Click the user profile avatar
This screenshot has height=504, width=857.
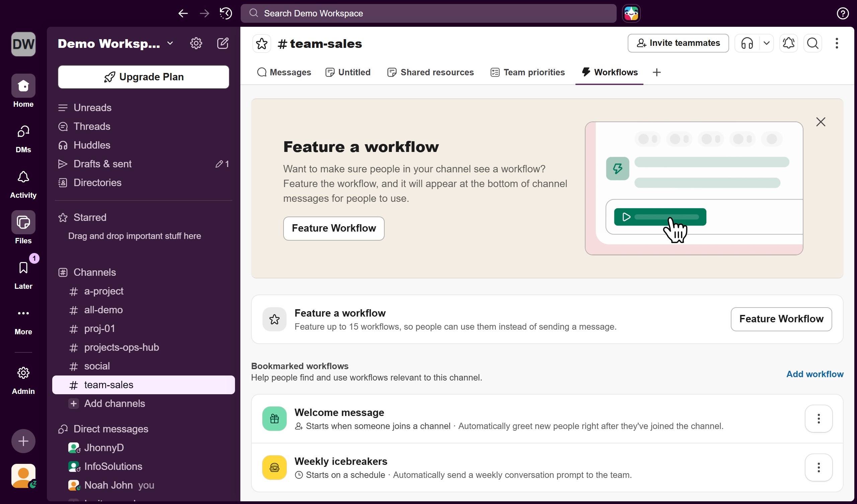tap(23, 476)
